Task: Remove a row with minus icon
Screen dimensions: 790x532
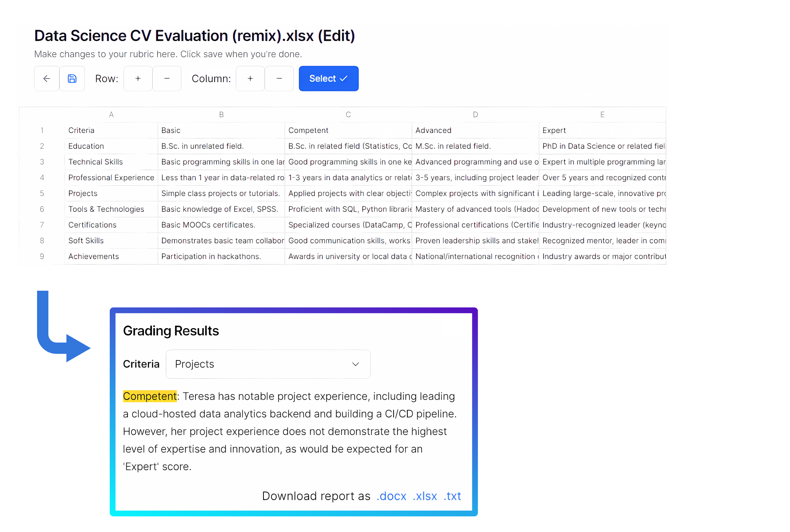Action: pos(167,78)
